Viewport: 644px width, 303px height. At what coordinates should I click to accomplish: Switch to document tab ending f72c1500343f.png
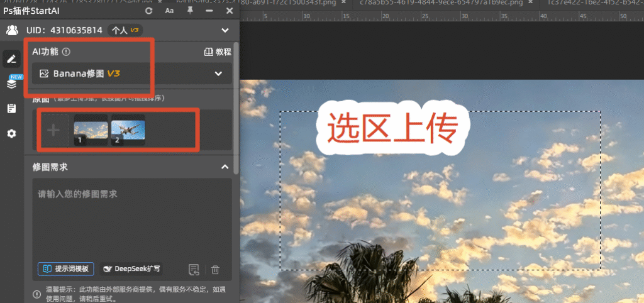coord(256,3)
